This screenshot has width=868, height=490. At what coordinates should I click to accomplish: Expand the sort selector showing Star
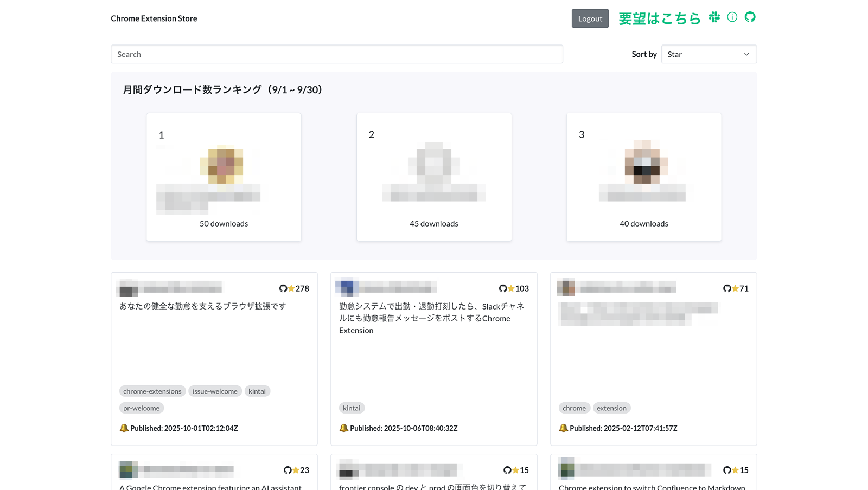coord(709,54)
